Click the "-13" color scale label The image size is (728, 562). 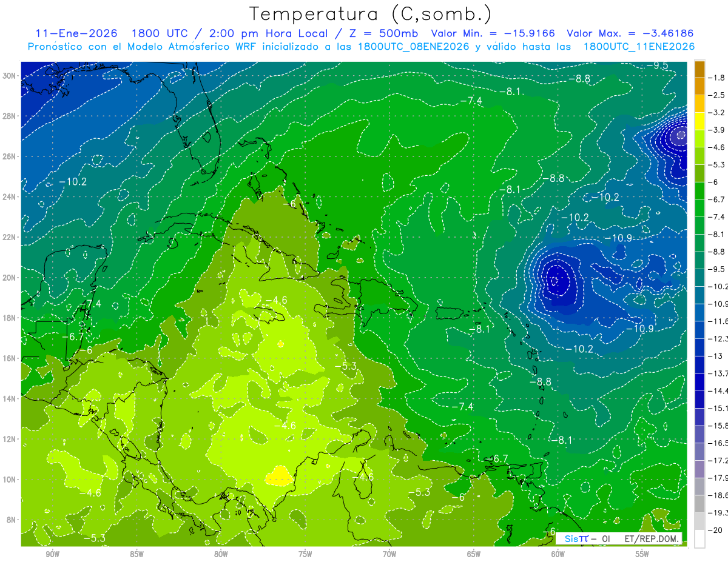pyautogui.click(x=715, y=356)
